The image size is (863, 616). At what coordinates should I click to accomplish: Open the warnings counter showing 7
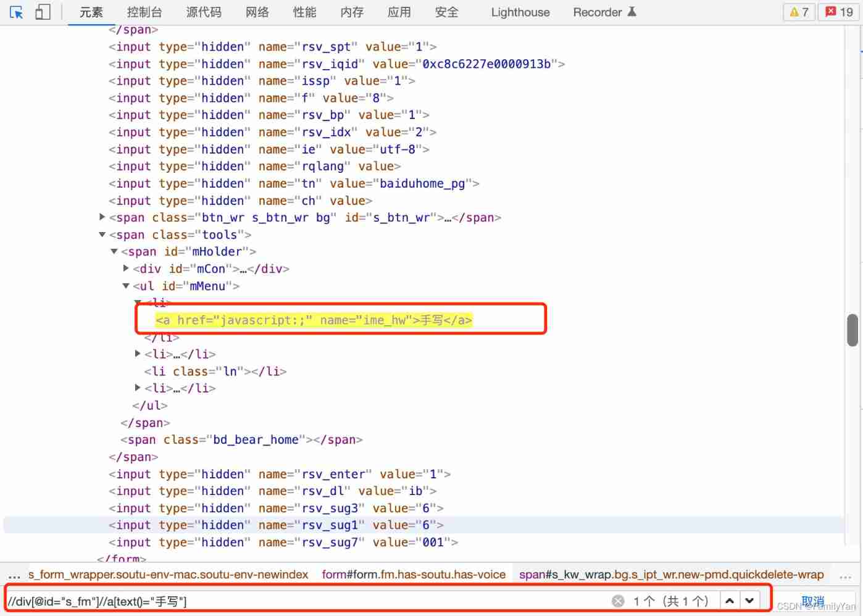799,12
